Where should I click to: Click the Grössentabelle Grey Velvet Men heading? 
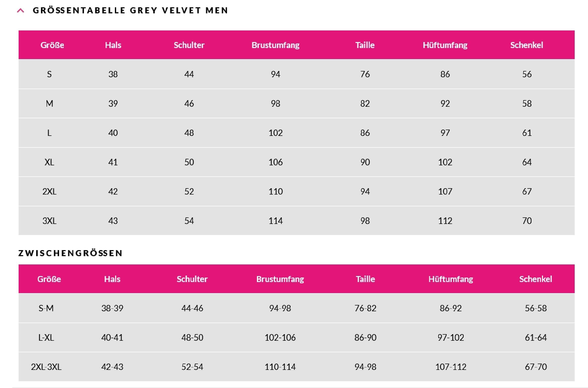click(x=130, y=10)
